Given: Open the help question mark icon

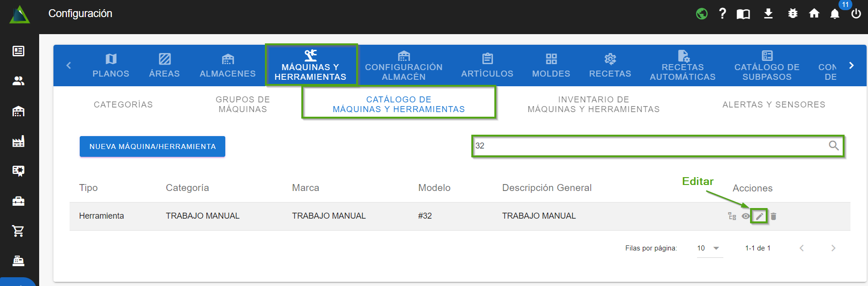Looking at the screenshot, I should pyautogui.click(x=722, y=14).
